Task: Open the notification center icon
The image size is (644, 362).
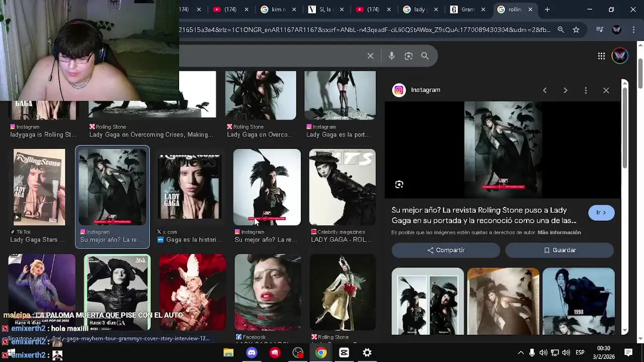Action: click(x=628, y=352)
